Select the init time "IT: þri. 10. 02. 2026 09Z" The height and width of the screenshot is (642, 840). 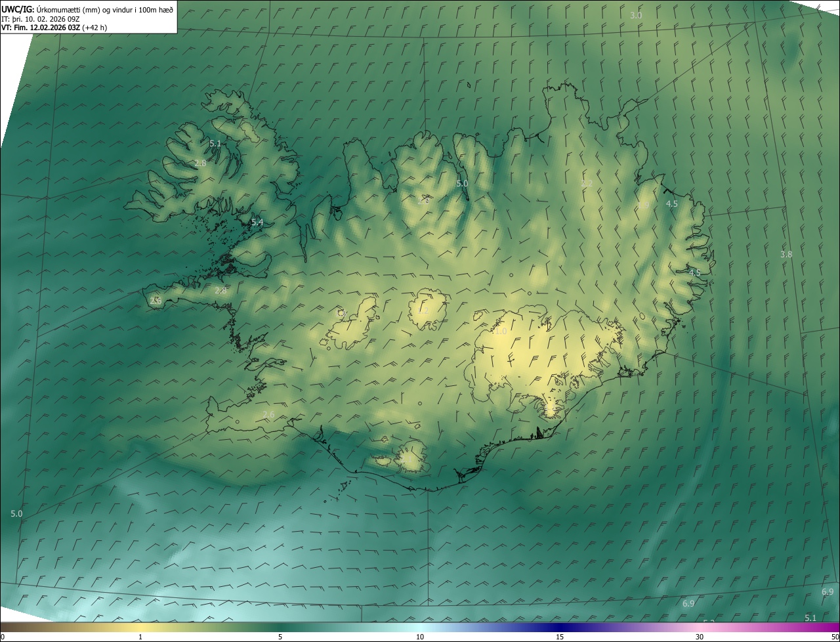pos(41,19)
